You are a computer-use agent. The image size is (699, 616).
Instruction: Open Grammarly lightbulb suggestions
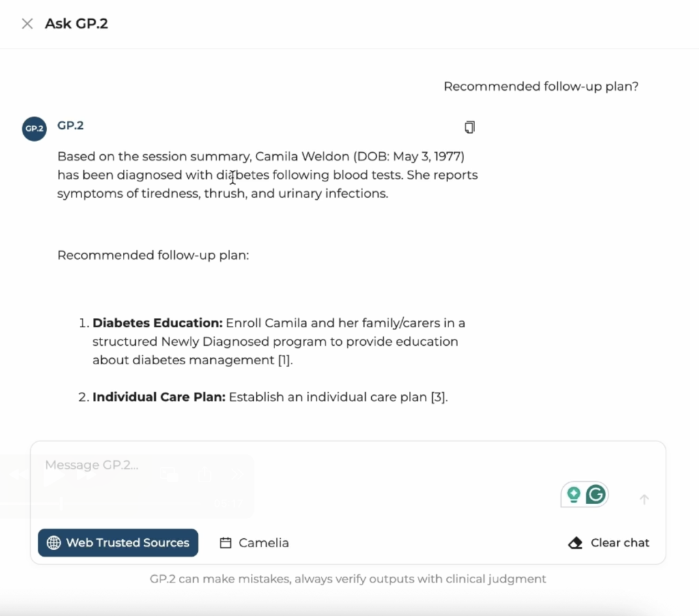574,495
